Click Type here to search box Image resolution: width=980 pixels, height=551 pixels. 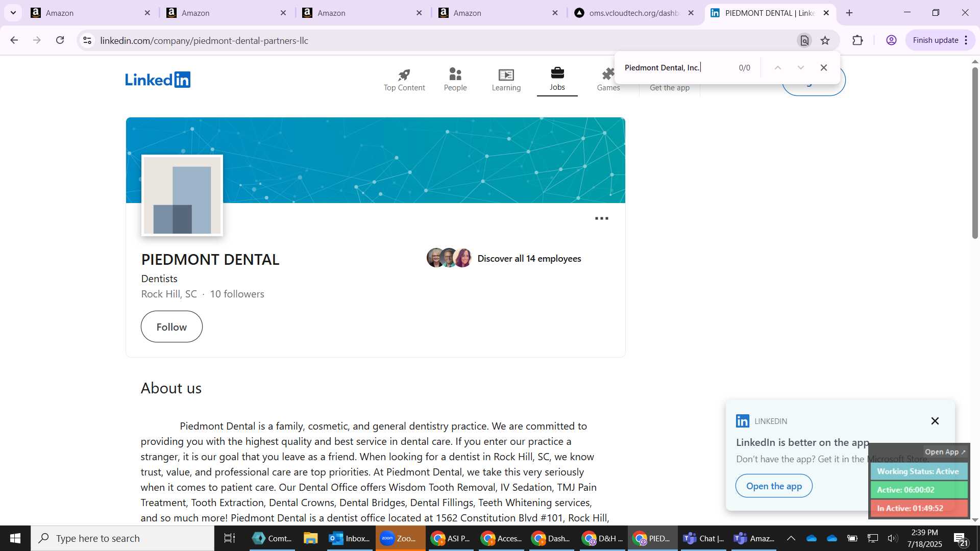click(x=122, y=538)
